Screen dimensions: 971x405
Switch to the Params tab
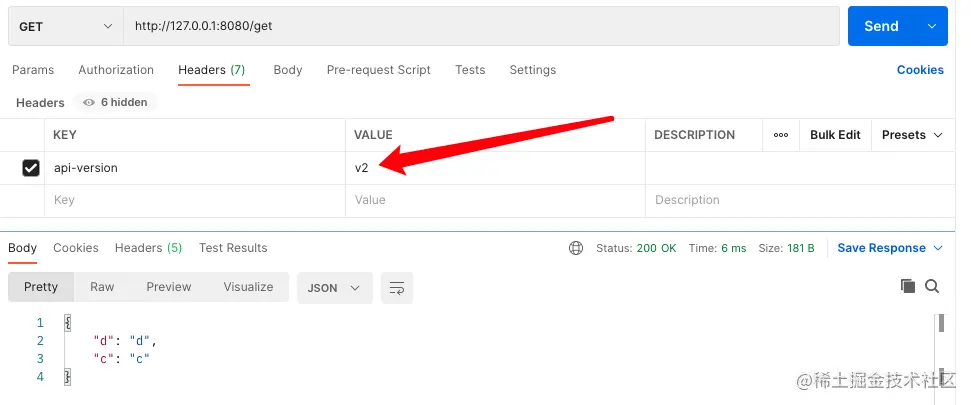pos(33,70)
